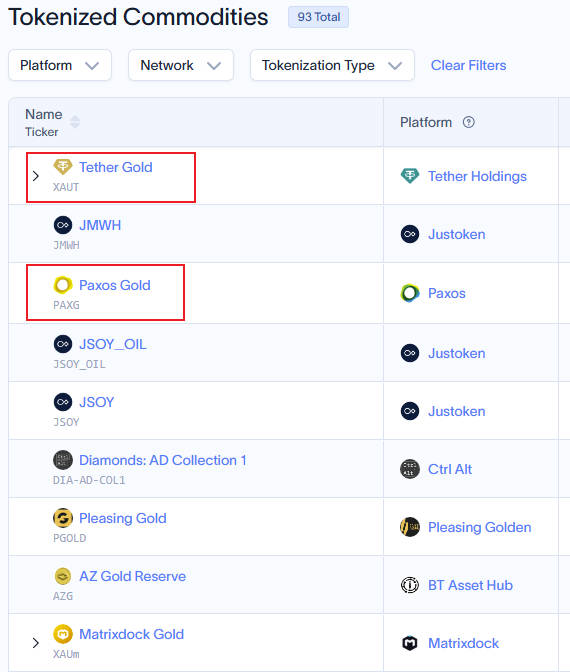Image resolution: width=570 pixels, height=672 pixels.
Task: Click the Clear Filters link
Action: (468, 65)
